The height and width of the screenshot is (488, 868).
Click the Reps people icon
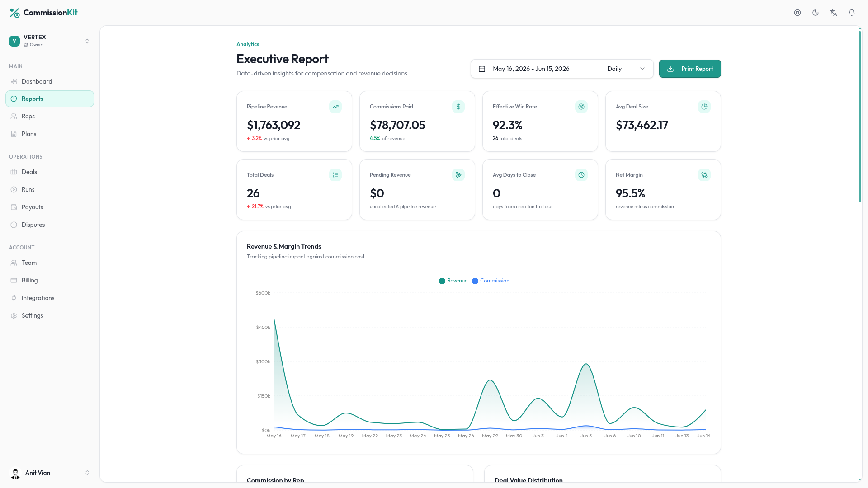pos(14,116)
